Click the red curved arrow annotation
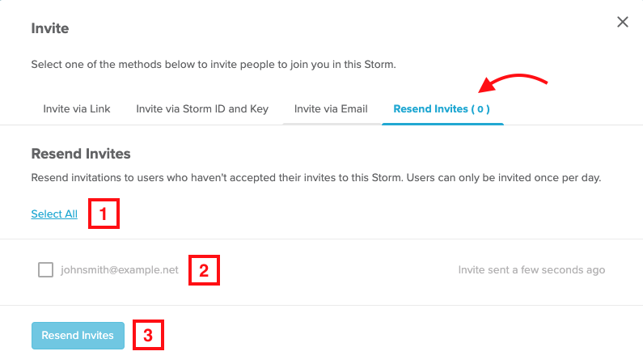The height and width of the screenshot is (364, 643). tap(513, 83)
